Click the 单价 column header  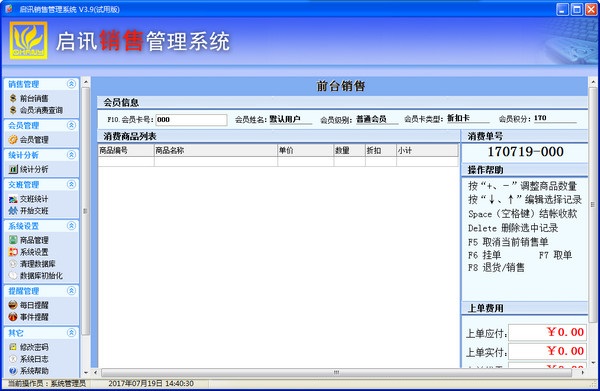(306, 151)
